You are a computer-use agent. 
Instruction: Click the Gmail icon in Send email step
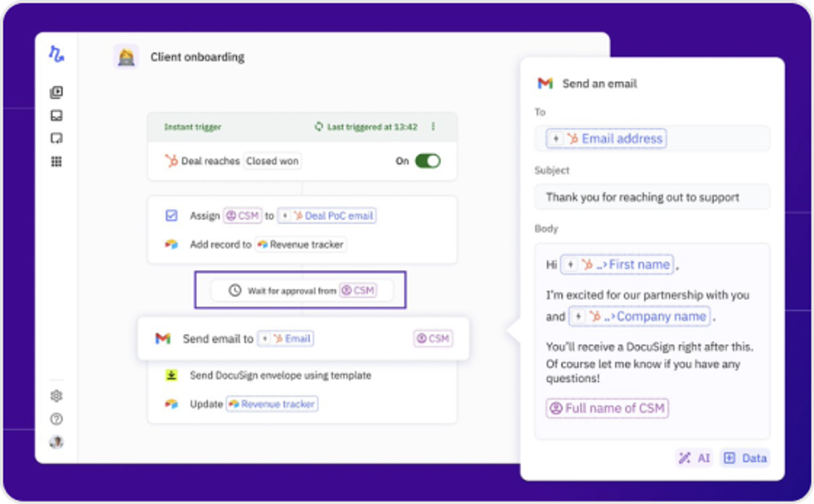click(x=163, y=339)
